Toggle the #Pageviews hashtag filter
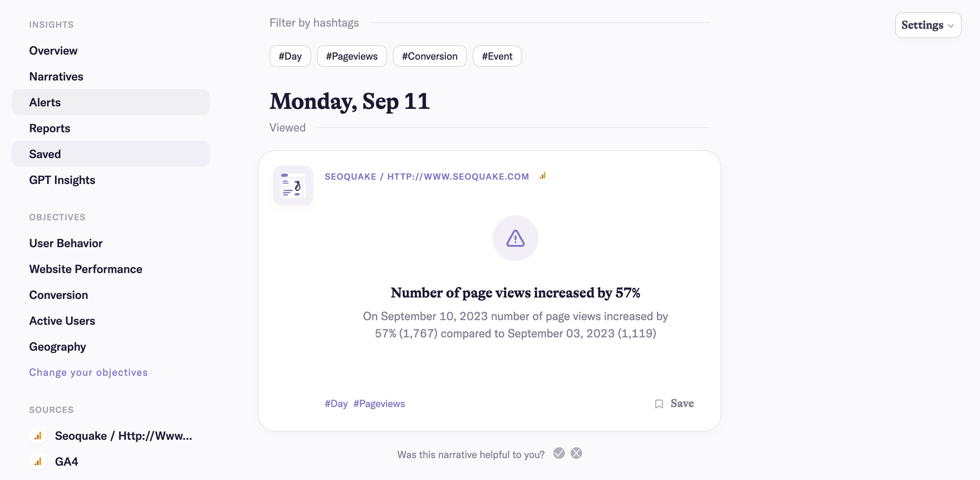This screenshot has width=980, height=480. [352, 56]
